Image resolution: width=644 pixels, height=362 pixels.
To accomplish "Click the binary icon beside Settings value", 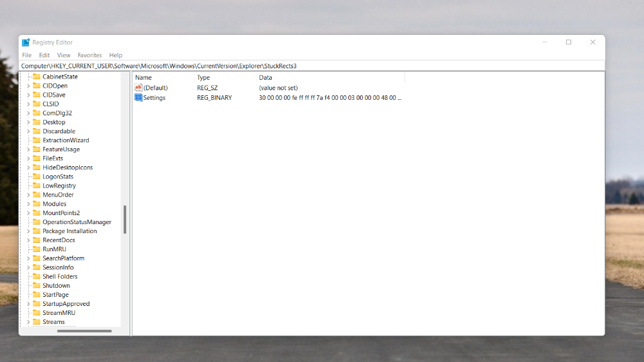I will [138, 98].
